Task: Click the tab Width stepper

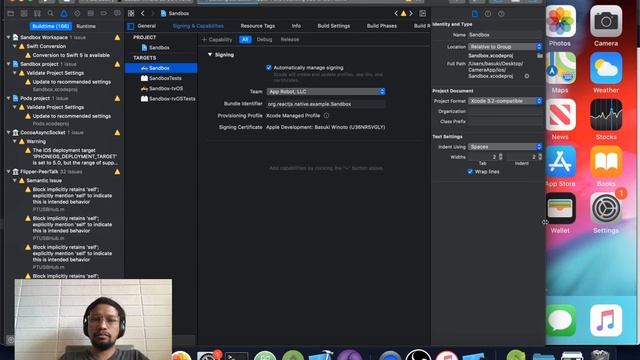Action: click(x=500, y=157)
